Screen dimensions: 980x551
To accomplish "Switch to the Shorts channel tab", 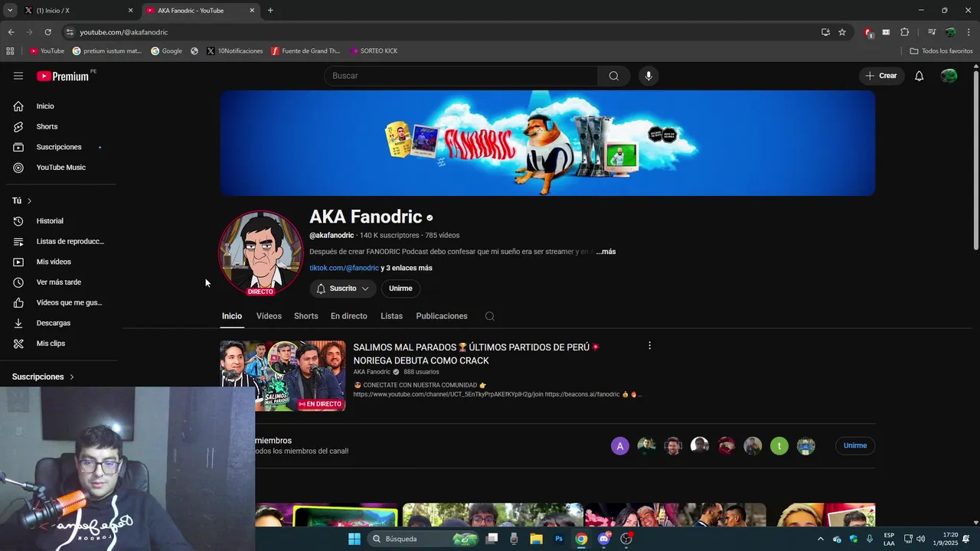I will tap(306, 316).
